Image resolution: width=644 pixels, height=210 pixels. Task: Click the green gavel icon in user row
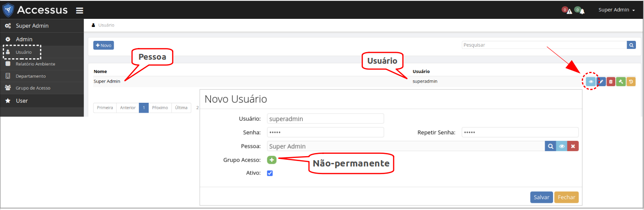621,82
